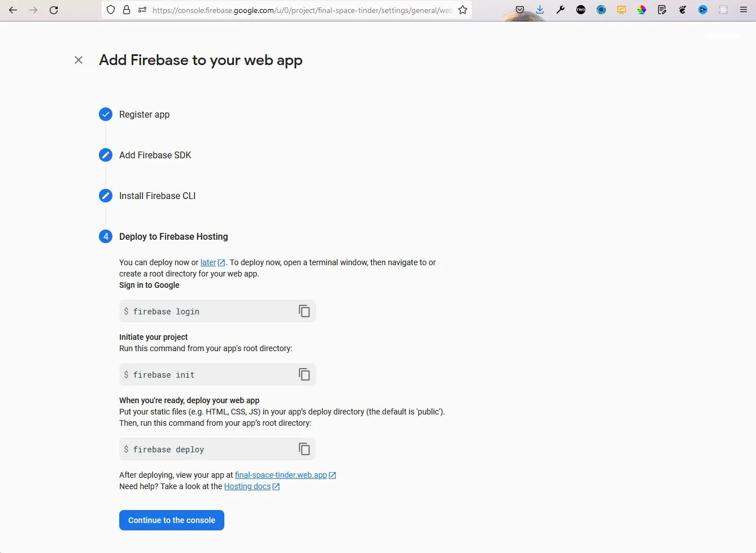Image resolution: width=756 pixels, height=553 pixels.
Task: Click the browser forward arrow
Action: coord(33,10)
